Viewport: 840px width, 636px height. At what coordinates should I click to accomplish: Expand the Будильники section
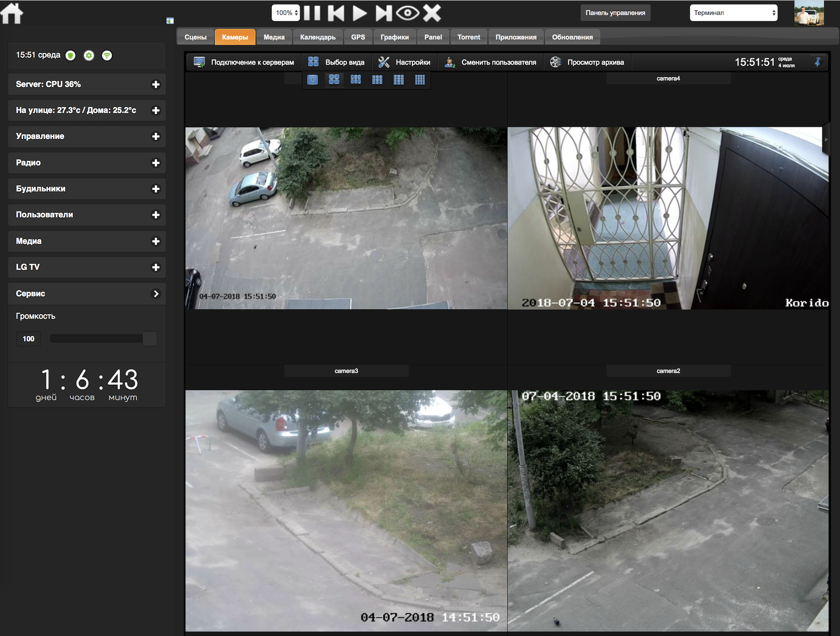point(86,189)
